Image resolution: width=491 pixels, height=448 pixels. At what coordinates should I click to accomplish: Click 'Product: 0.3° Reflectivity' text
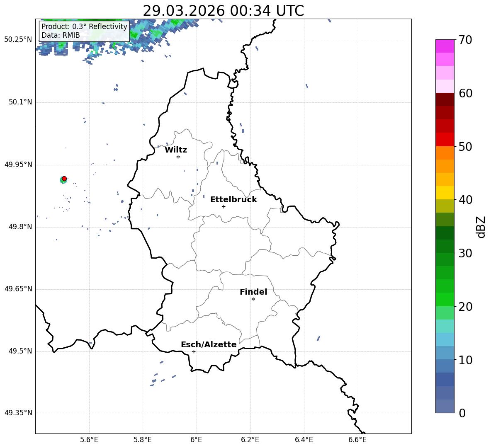84,27
